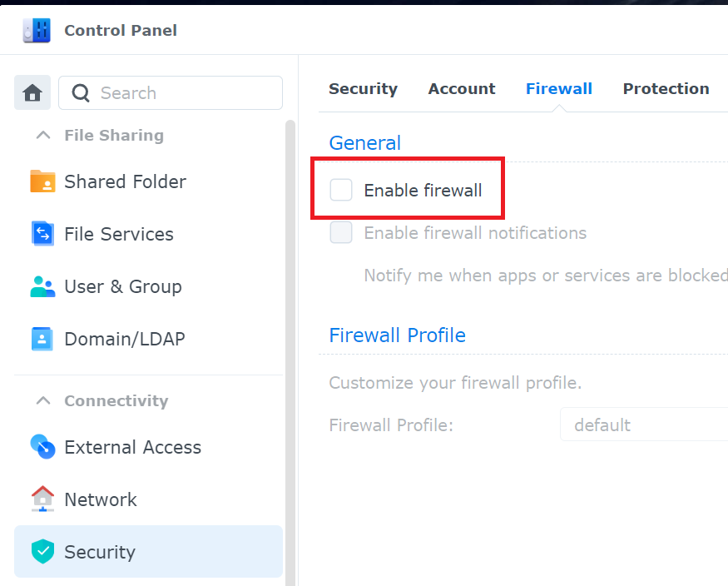Switch to the Account tab
This screenshot has height=586, width=728.
(462, 89)
